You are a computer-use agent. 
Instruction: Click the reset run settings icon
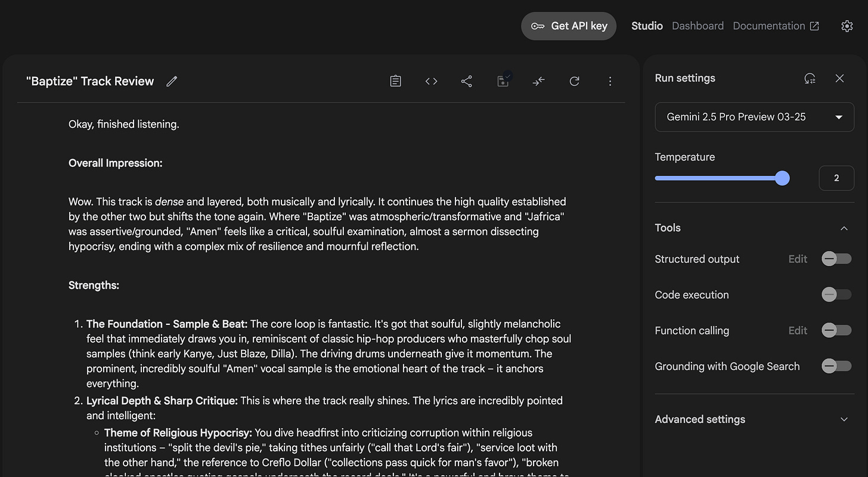point(810,79)
